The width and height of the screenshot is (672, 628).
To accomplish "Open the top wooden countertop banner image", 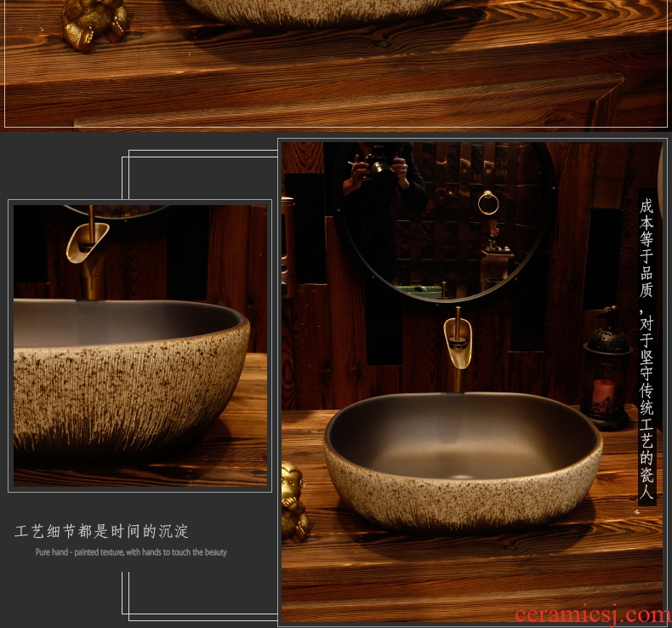I will (335, 64).
